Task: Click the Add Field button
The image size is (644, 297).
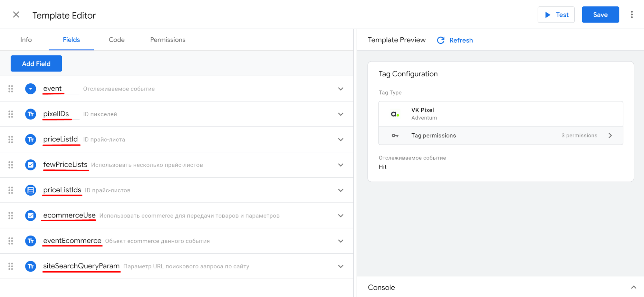Action: [36, 64]
